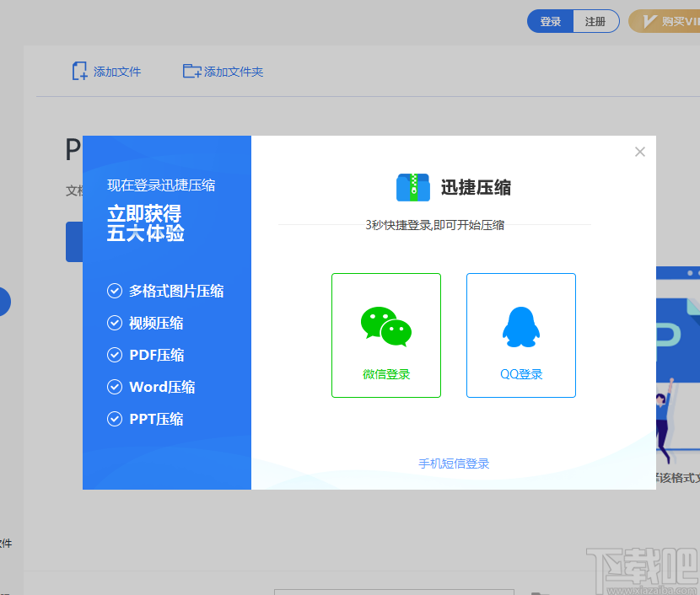The width and height of the screenshot is (700, 595).
Task: Toggle the check next to 视频压缩
Action: click(x=115, y=323)
